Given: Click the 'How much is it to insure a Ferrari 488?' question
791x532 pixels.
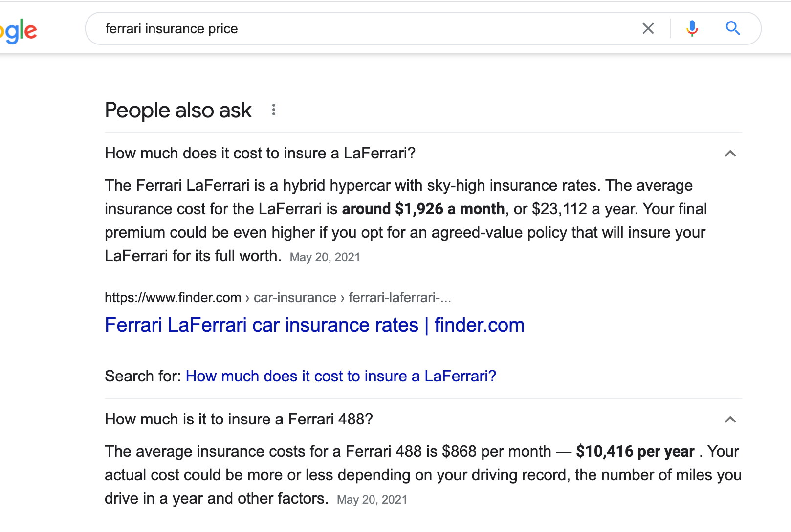Looking at the screenshot, I should click(x=239, y=420).
